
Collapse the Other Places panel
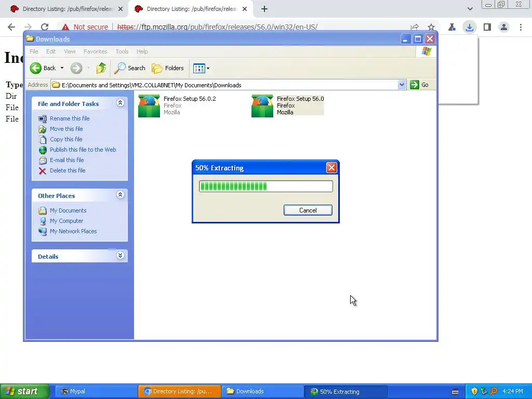pyautogui.click(x=121, y=195)
